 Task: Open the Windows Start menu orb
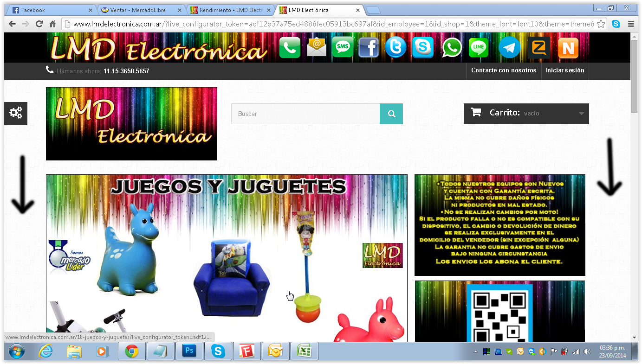click(x=16, y=351)
